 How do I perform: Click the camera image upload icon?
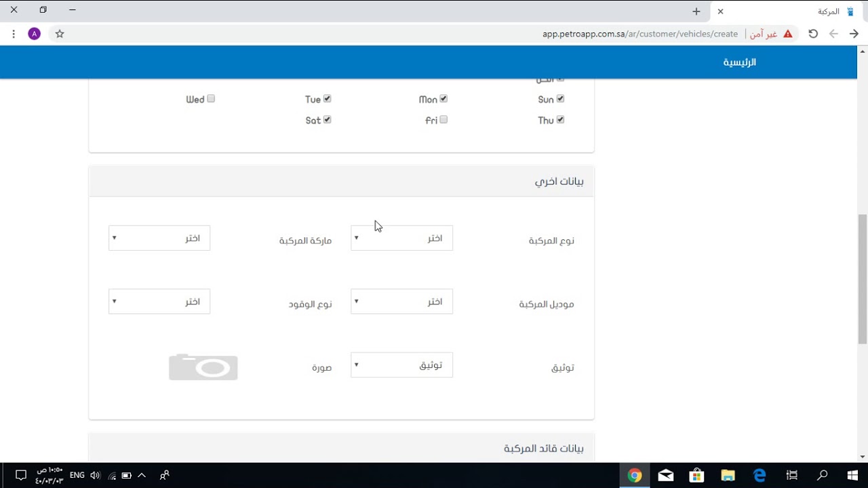(203, 367)
